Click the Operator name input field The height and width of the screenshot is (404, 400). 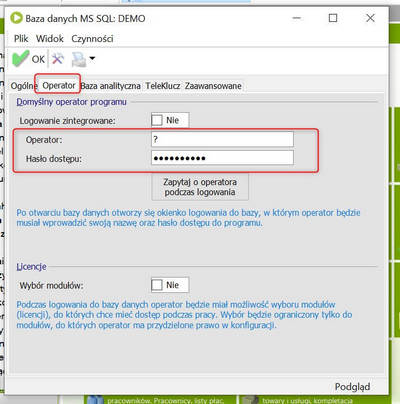click(222, 139)
